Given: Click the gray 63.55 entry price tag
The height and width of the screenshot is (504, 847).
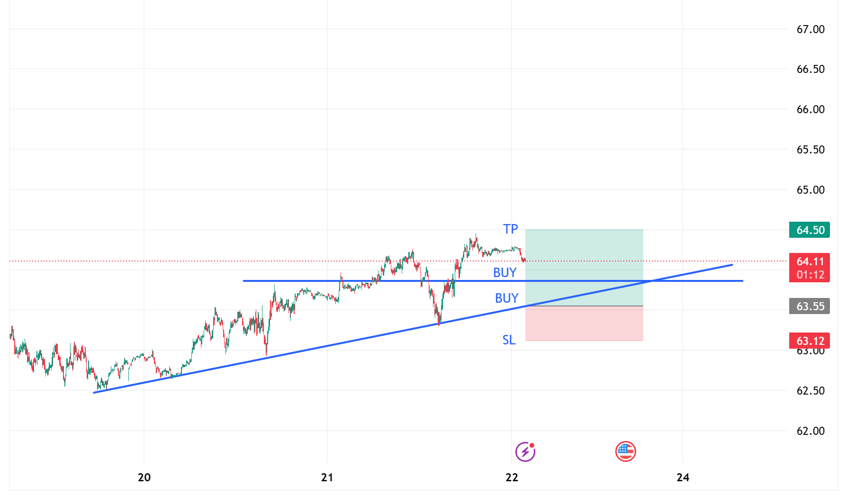Looking at the screenshot, I should (x=810, y=306).
